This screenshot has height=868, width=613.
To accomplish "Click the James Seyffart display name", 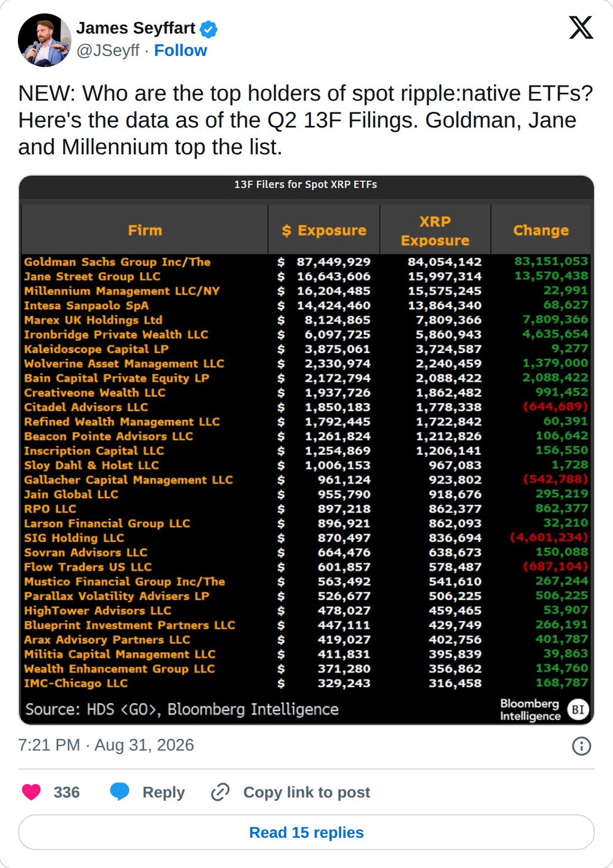I will [136, 29].
